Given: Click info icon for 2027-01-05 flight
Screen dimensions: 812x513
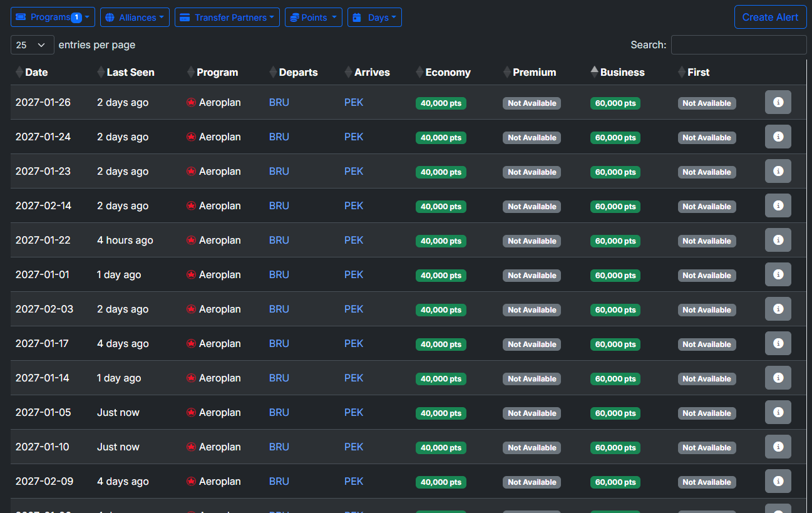Looking at the screenshot, I should [x=778, y=412].
